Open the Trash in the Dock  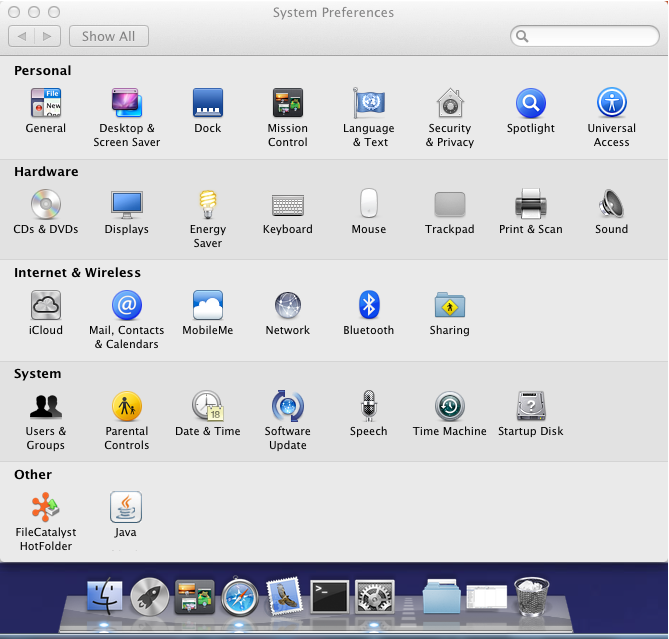coord(532,597)
